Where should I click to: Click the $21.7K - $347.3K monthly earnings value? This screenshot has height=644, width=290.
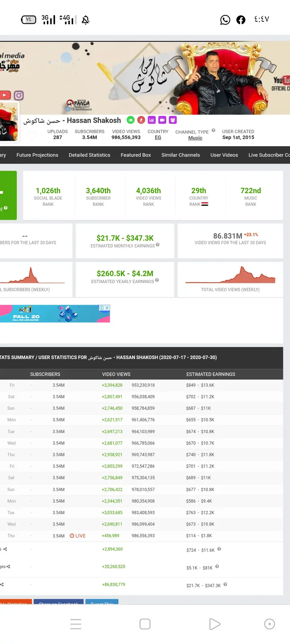pyautogui.click(x=125, y=238)
